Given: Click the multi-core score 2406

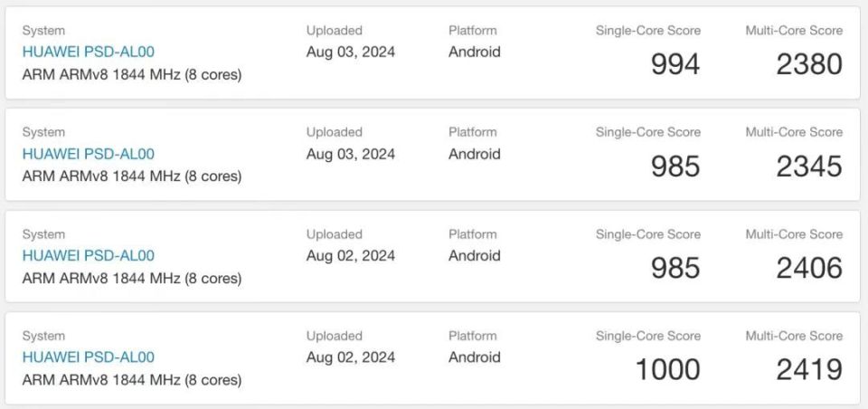Looking at the screenshot, I should coord(809,268).
